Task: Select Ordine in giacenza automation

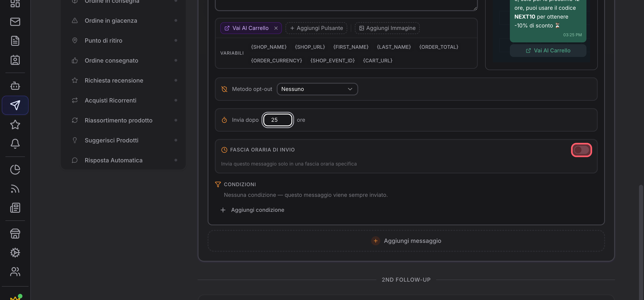Action: click(x=123, y=20)
